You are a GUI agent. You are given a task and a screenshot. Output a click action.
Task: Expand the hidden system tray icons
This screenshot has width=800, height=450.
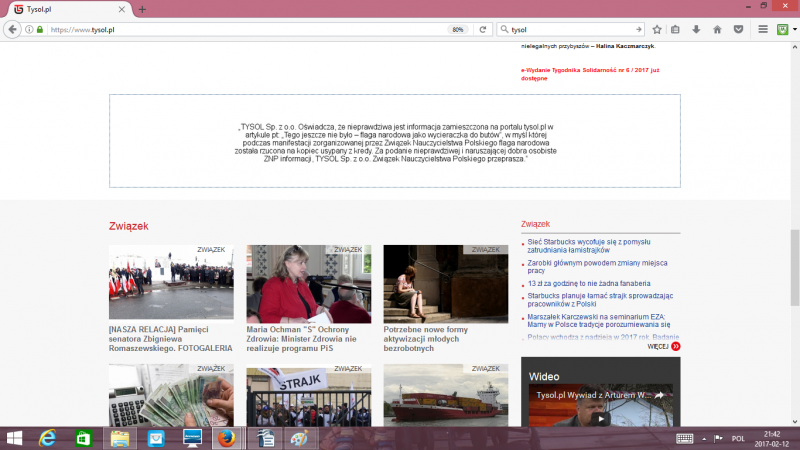704,439
